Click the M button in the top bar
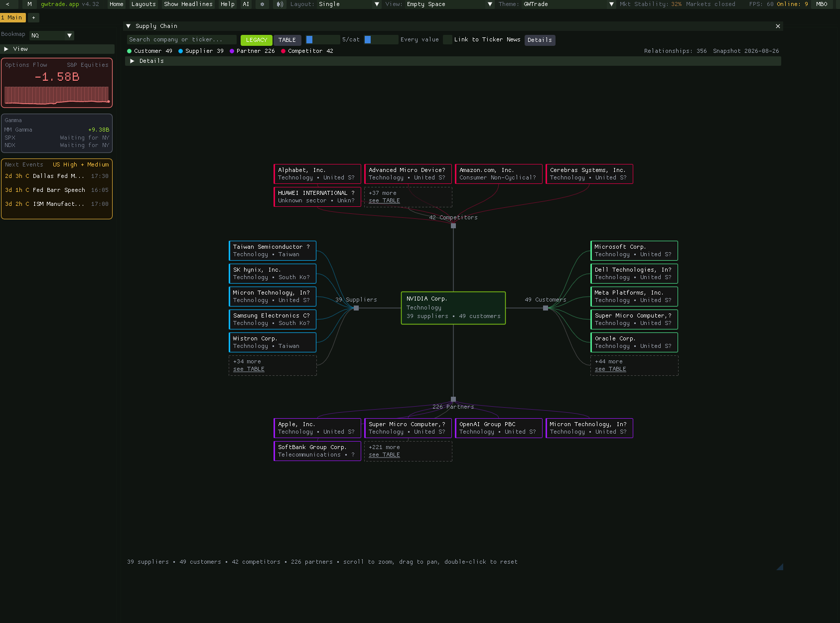 (29, 4)
